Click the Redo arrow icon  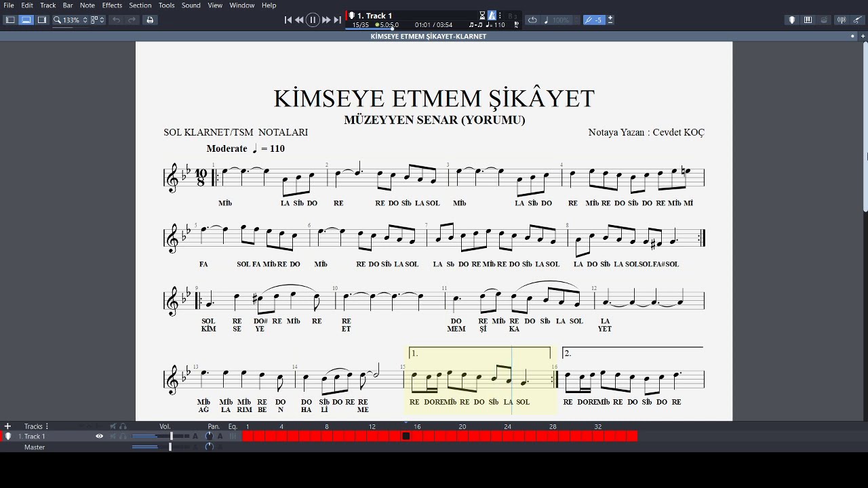coord(132,20)
